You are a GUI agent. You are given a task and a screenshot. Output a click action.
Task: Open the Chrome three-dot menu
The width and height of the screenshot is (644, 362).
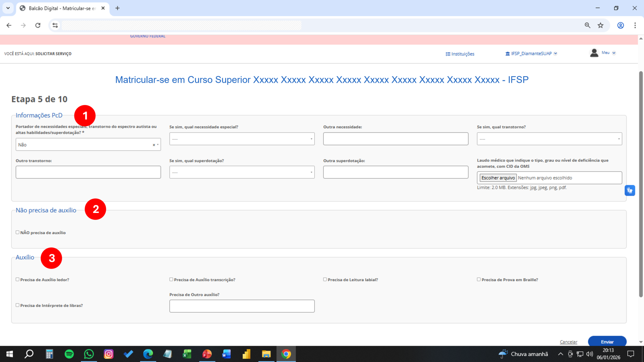(635, 25)
